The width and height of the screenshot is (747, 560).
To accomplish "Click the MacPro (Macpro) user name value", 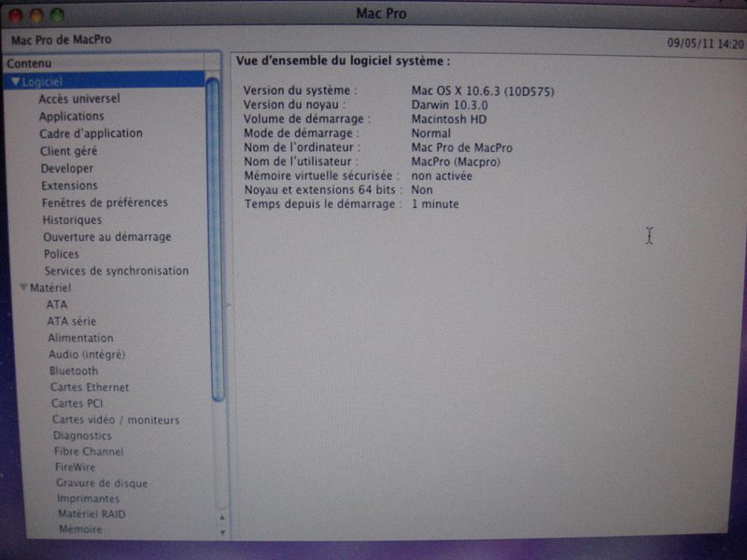I will [456, 161].
